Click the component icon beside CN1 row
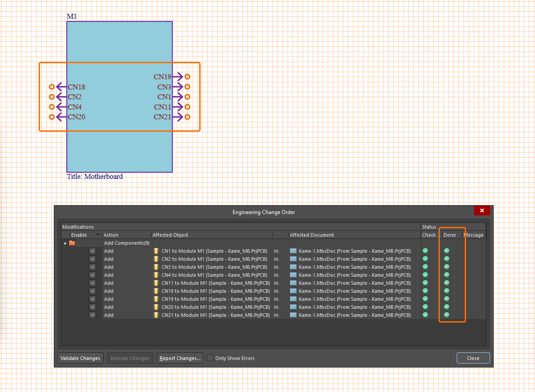This screenshot has width=535, height=392. [x=156, y=251]
